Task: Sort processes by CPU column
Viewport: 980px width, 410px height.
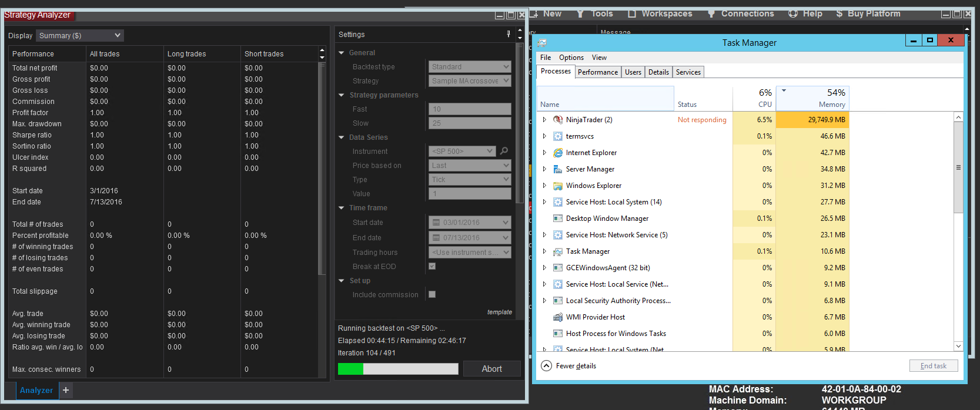Action: pyautogui.click(x=754, y=98)
